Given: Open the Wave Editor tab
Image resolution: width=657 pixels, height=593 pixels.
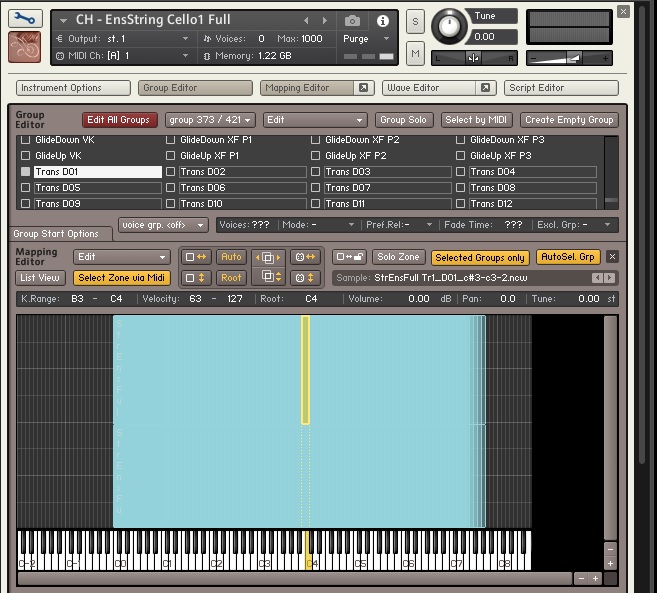Looking at the screenshot, I should tap(429, 88).
